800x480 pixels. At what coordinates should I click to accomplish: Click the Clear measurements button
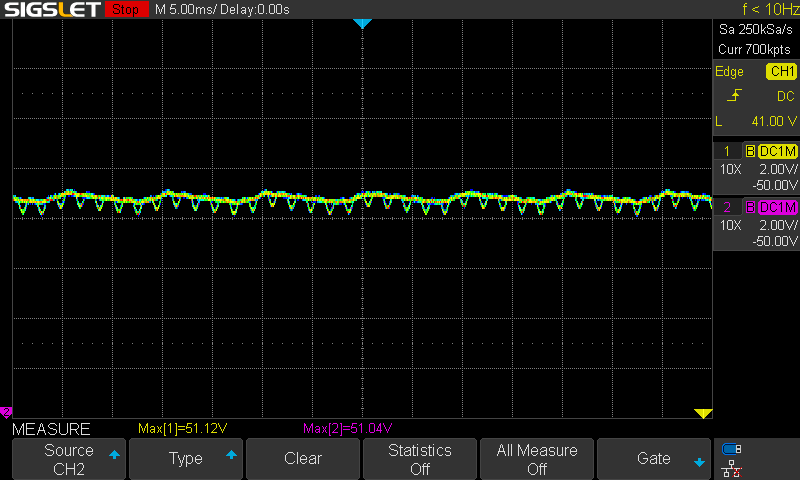point(303,459)
